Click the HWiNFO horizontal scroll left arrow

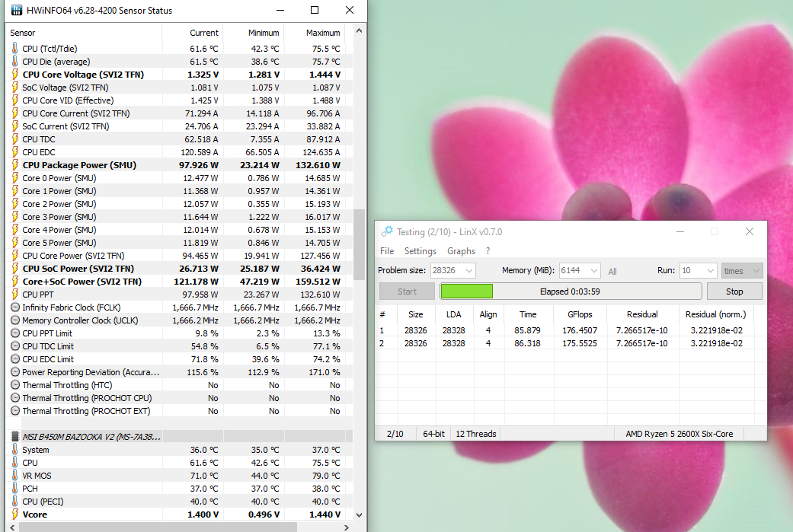(x=13, y=527)
